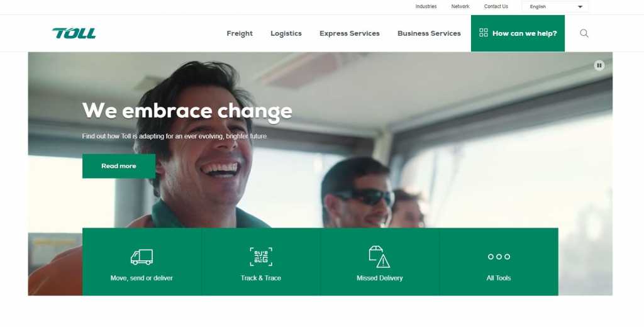644x327 pixels.
Task: Open the Network link
Action: 460,6
